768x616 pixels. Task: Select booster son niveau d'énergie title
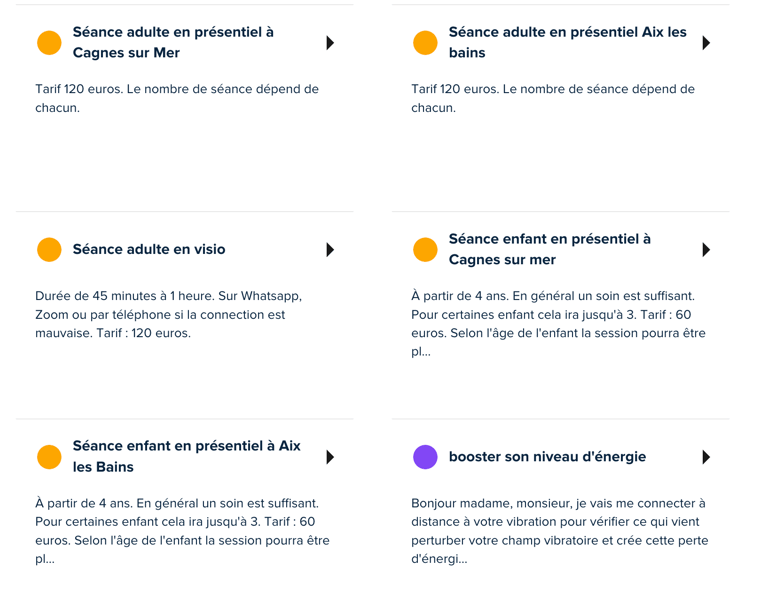pos(547,457)
